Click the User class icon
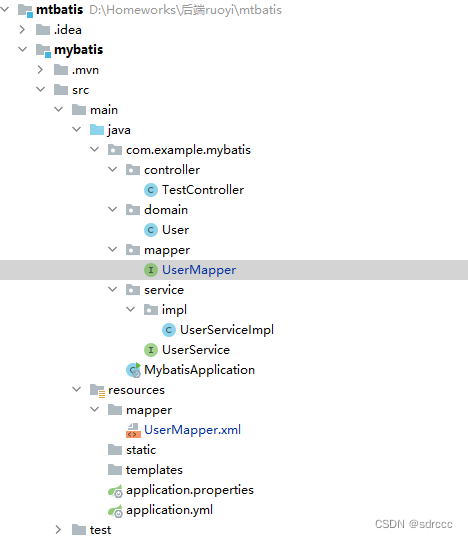This screenshot has width=468, height=538. click(x=151, y=230)
